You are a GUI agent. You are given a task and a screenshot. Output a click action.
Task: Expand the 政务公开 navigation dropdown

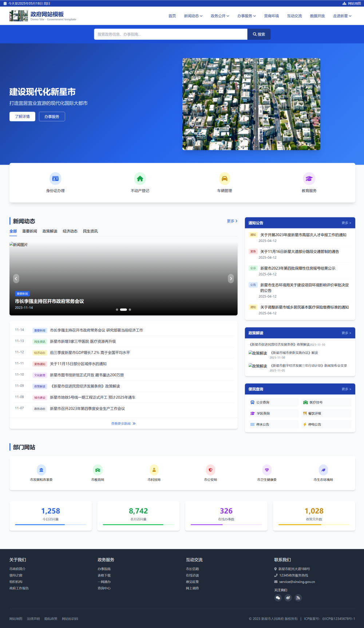coord(220,16)
